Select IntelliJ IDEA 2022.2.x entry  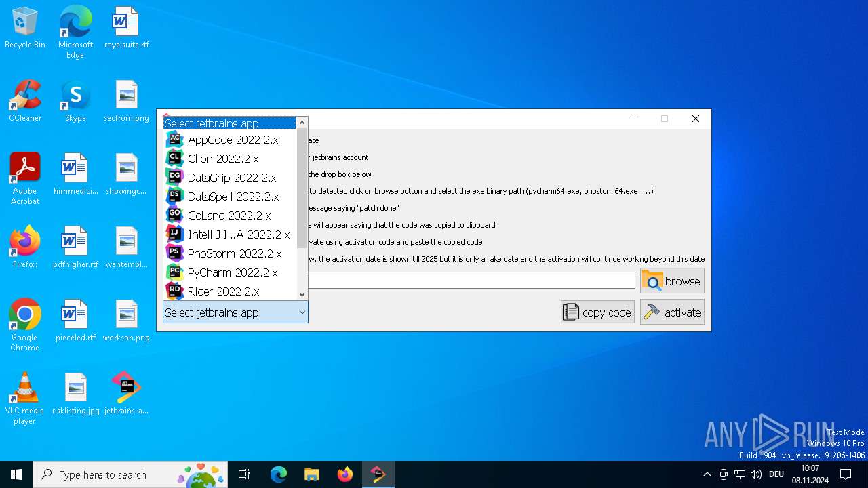(230, 235)
